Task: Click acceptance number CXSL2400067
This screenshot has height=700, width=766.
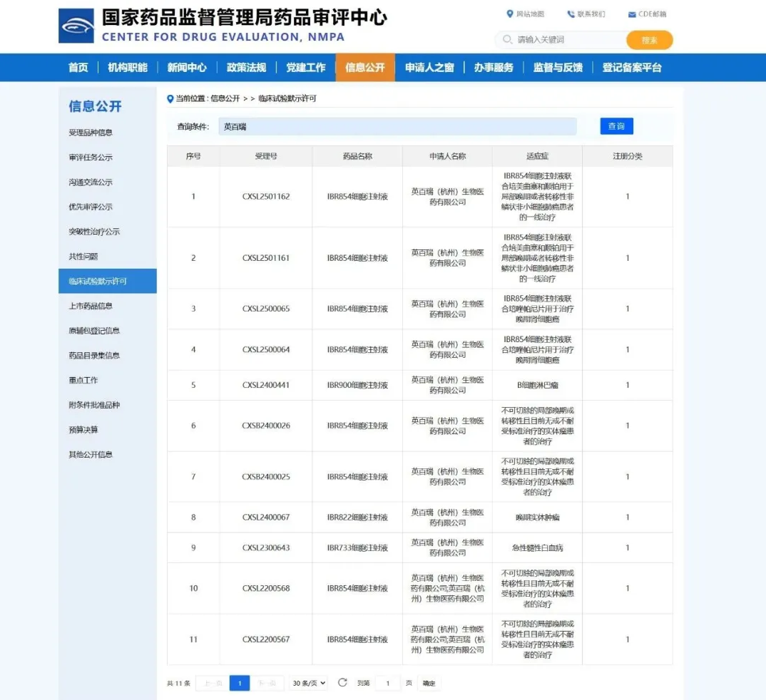Action: tap(266, 517)
